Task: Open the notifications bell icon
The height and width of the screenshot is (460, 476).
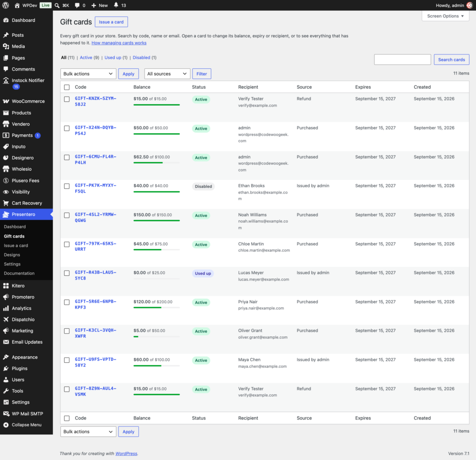Action: [116, 5]
